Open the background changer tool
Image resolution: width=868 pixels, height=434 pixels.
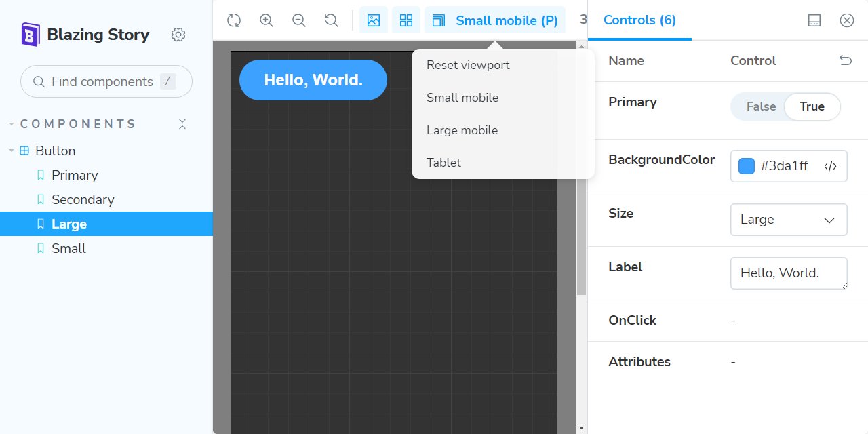(x=374, y=20)
